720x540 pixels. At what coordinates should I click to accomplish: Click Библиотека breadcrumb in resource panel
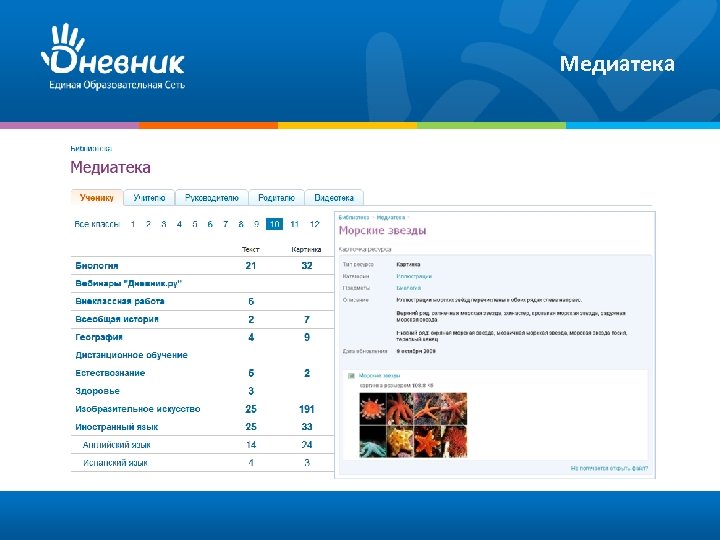[354, 217]
